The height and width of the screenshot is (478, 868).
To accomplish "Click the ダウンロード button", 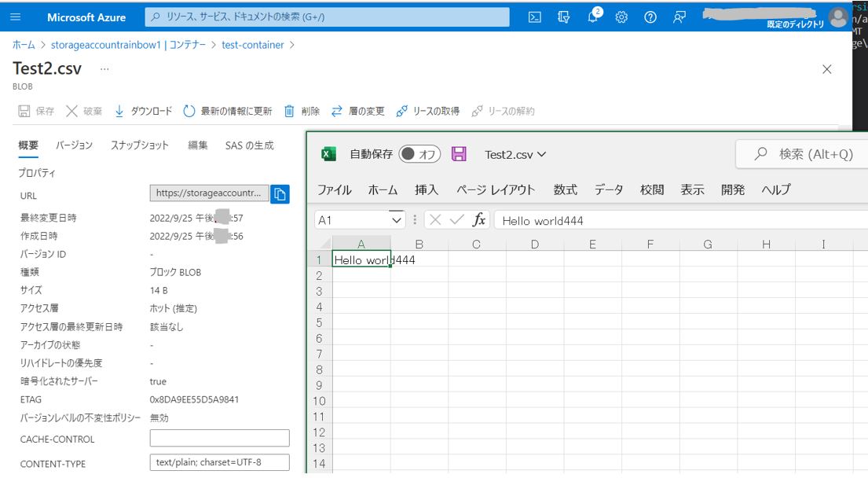I will pos(143,112).
